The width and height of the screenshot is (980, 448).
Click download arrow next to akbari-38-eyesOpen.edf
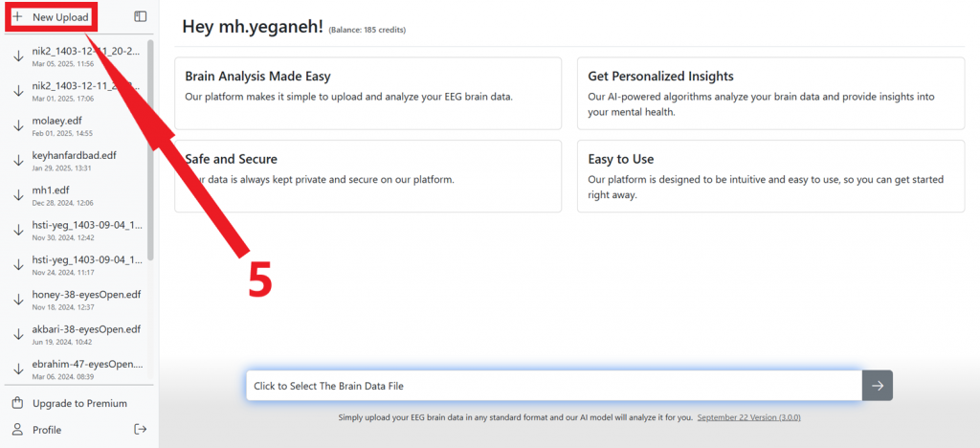pos(18,334)
